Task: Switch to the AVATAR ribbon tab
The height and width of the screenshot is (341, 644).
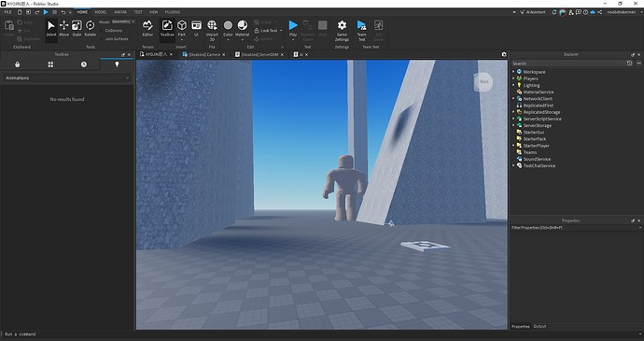Action: coord(120,12)
